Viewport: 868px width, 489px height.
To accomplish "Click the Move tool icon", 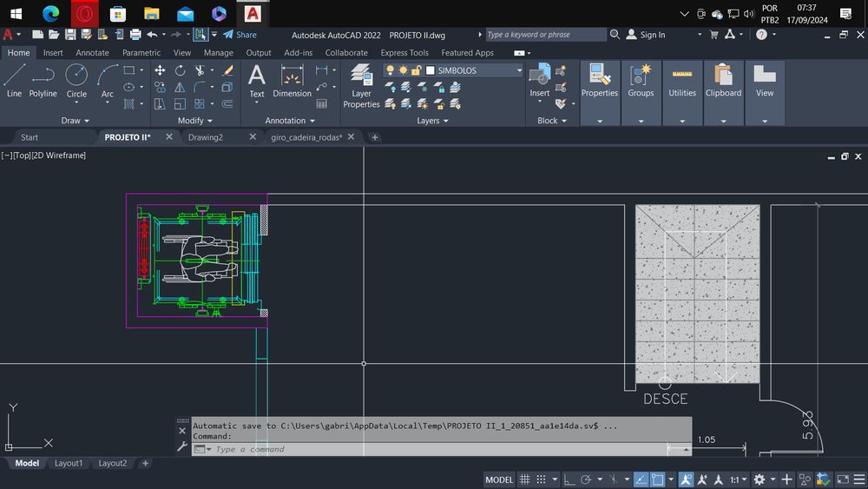I will point(160,70).
